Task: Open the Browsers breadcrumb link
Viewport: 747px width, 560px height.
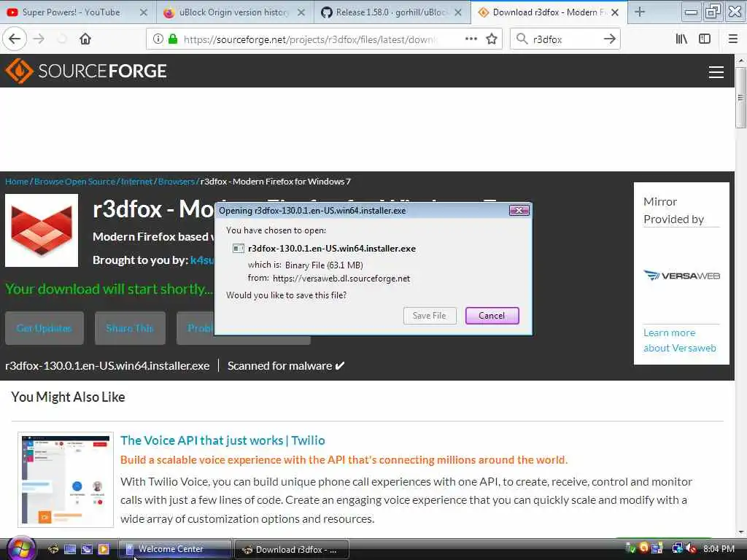Action: tap(177, 182)
